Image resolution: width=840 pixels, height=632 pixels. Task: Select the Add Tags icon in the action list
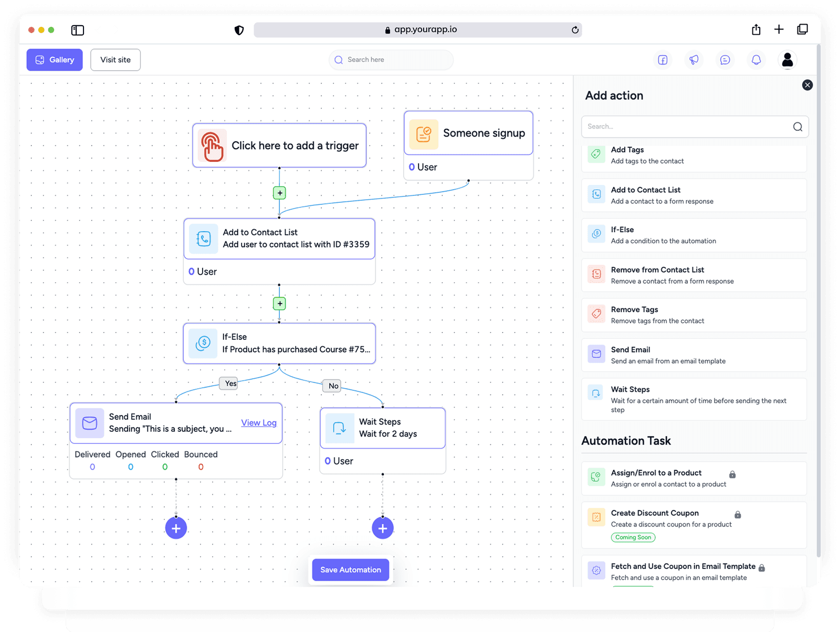point(596,154)
